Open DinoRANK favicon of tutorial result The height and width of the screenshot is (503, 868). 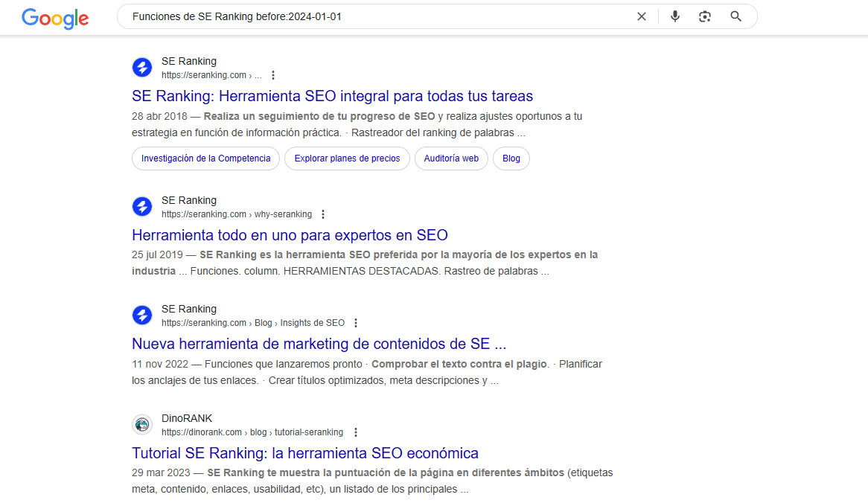click(142, 424)
